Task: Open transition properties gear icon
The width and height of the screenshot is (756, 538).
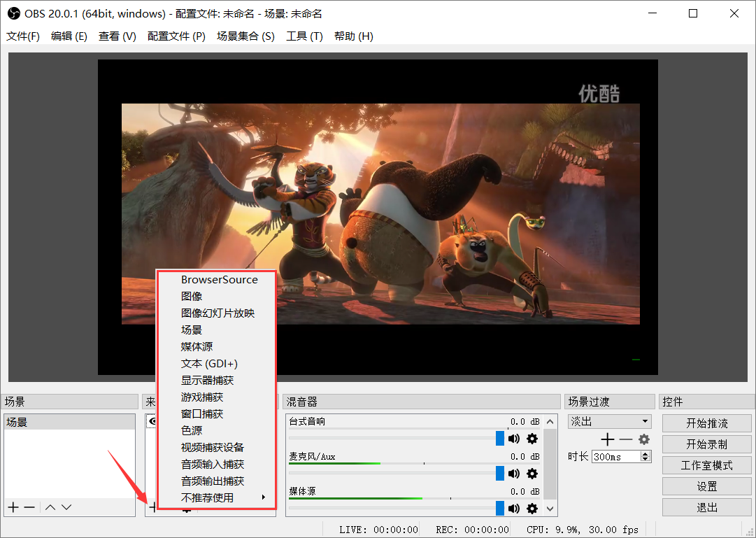Action: pyautogui.click(x=644, y=439)
